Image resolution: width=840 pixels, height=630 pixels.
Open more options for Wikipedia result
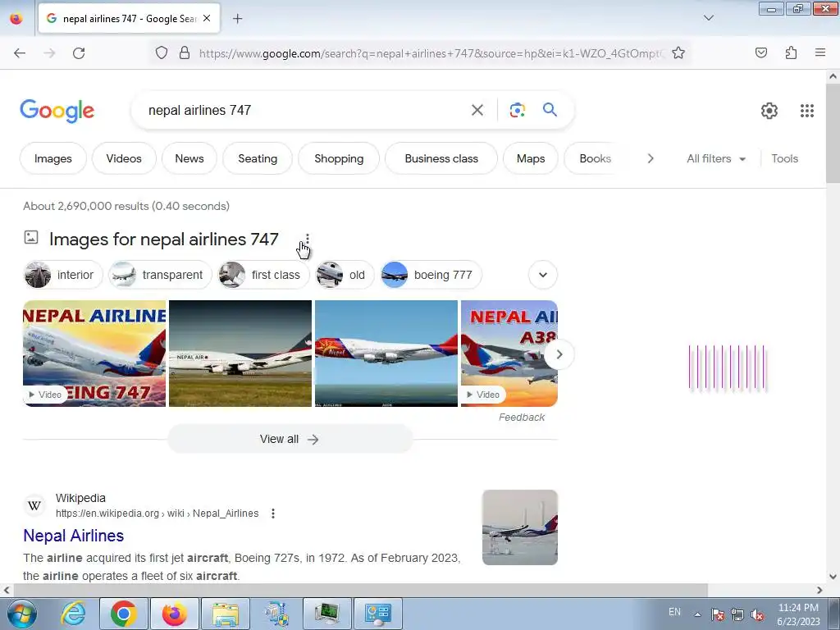click(x=273, y=514)
